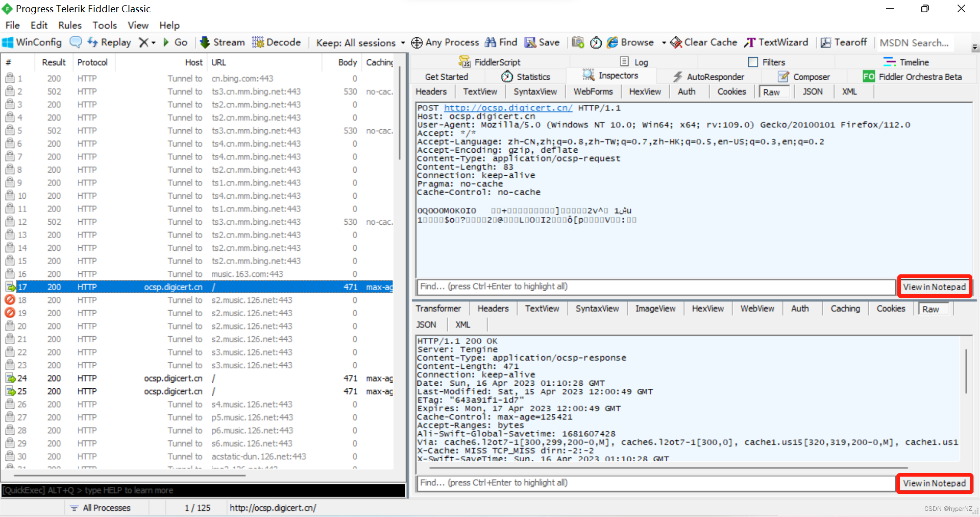Toggle Stream mode in toolbar
Screen dimensions: 980x517
coord(222,42)
